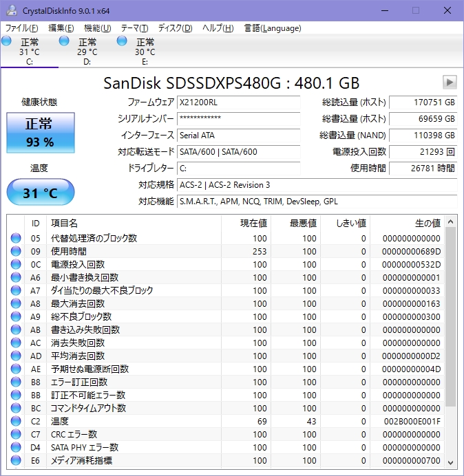Viewport: 464px width, 476px height.
Task: Click status orb of attribute A6 row
Action: pyautogui.click(x=16, y=277)
